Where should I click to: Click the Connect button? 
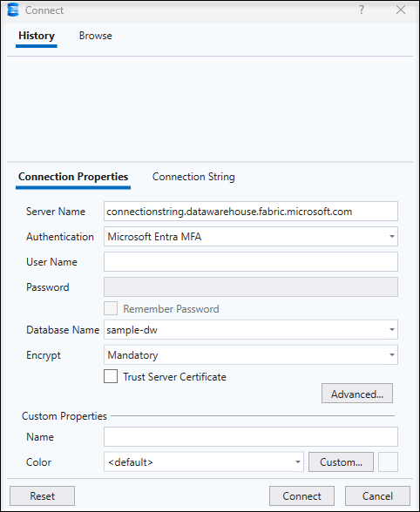[301, 495]
